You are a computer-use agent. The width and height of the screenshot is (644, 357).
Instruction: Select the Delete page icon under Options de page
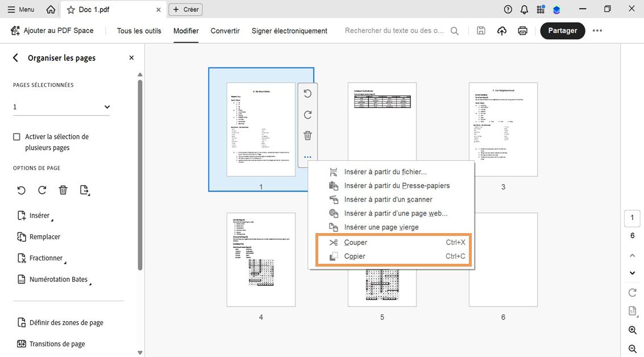[x=63, y=190]
